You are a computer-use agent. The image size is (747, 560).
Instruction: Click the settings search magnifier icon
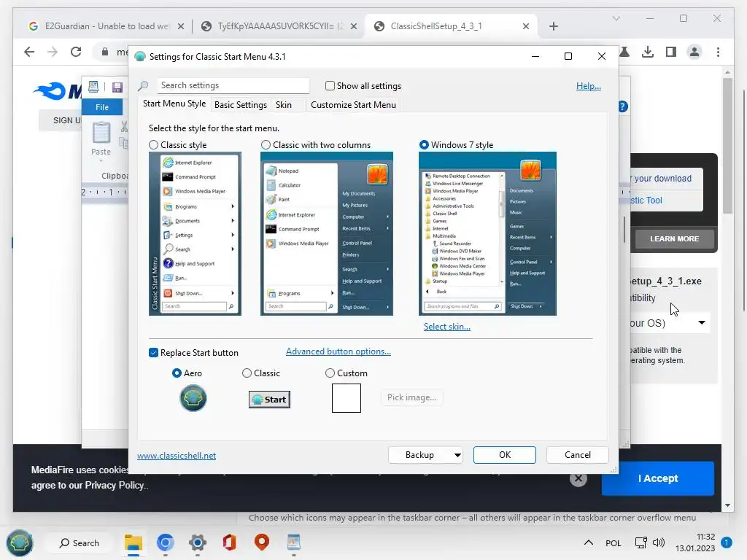coord(143,86)
